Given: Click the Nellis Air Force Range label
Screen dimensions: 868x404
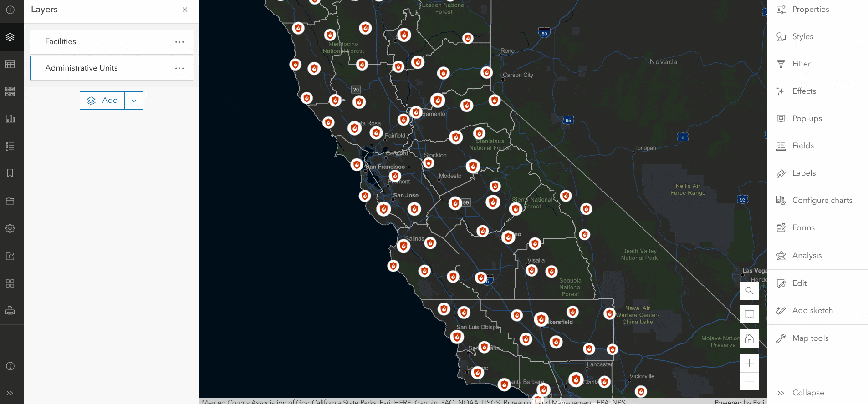Looking at the screenshot, I should [x=688, y=189].
